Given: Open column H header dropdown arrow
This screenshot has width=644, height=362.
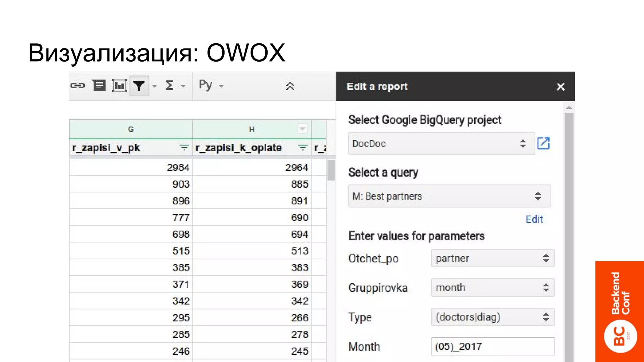Looking at the screenshot, I should (303, 129).
